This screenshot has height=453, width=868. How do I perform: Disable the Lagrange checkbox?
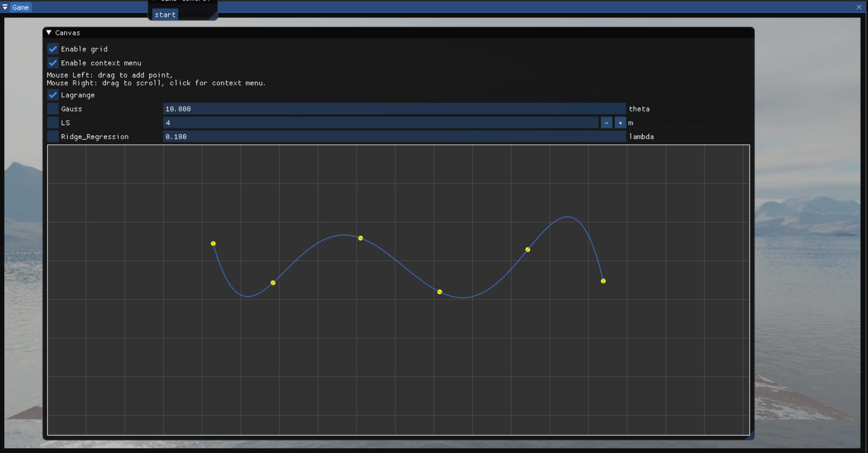pyautogui.click(x=53, y=95)
